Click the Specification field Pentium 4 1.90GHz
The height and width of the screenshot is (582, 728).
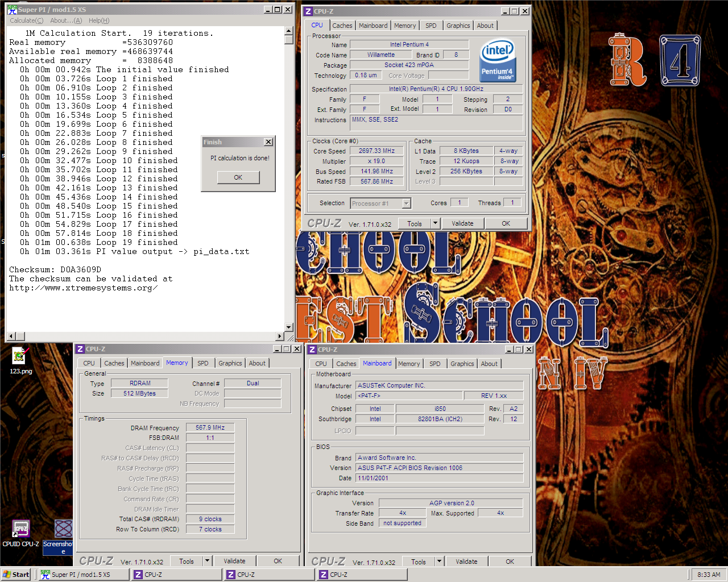(x=436, y=89)
